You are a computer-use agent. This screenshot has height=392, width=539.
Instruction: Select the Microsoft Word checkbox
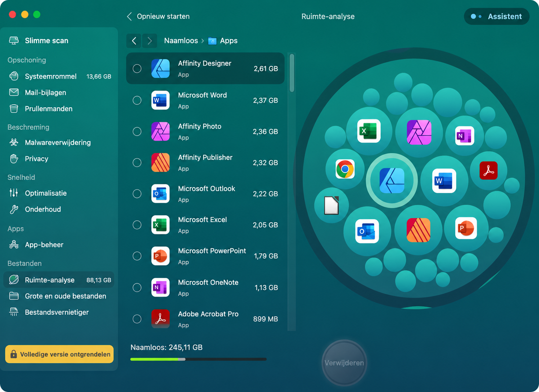tap(137, 100)
